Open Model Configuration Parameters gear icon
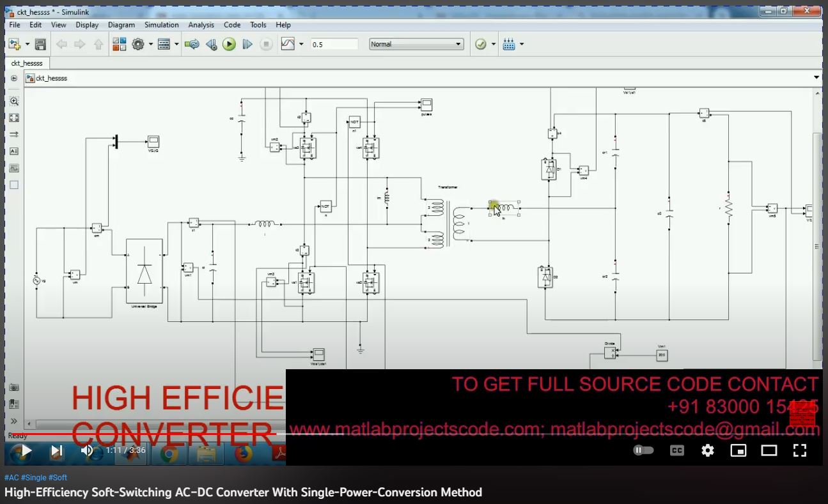Screen dimensions: 828x504 tap(137, 44)
